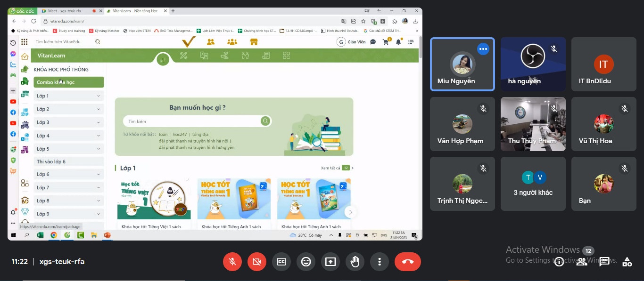The image size is (644, 281).
Task: Expand the Lớp 7 course list
Action: [x=69, y=187]
